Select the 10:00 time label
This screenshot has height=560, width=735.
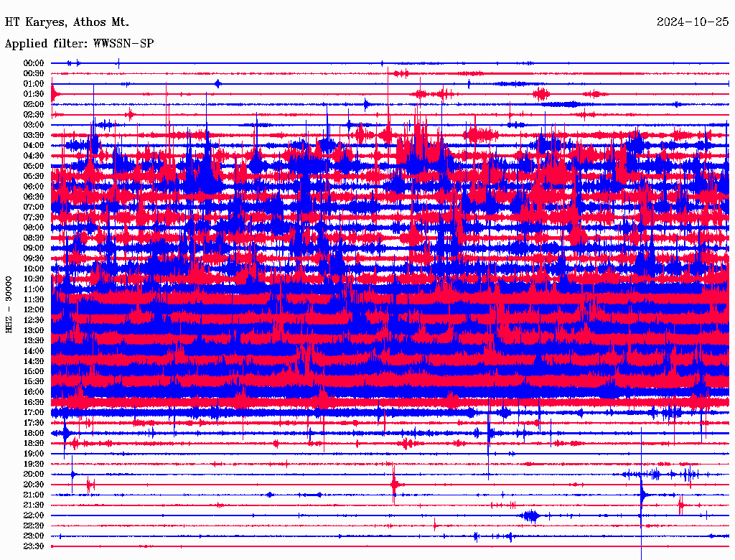[x=34, y=269]
